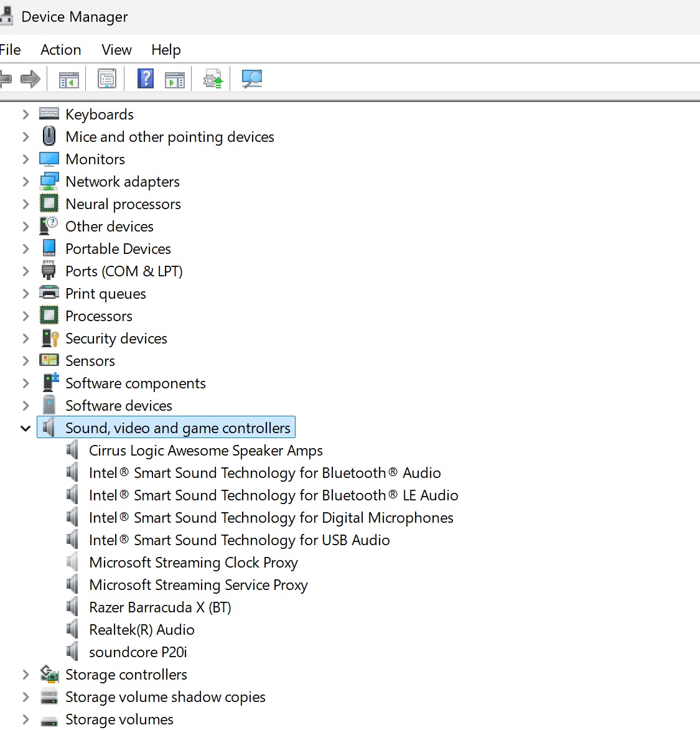
Task: Select the Neural processors label
Action: (123, 204)
